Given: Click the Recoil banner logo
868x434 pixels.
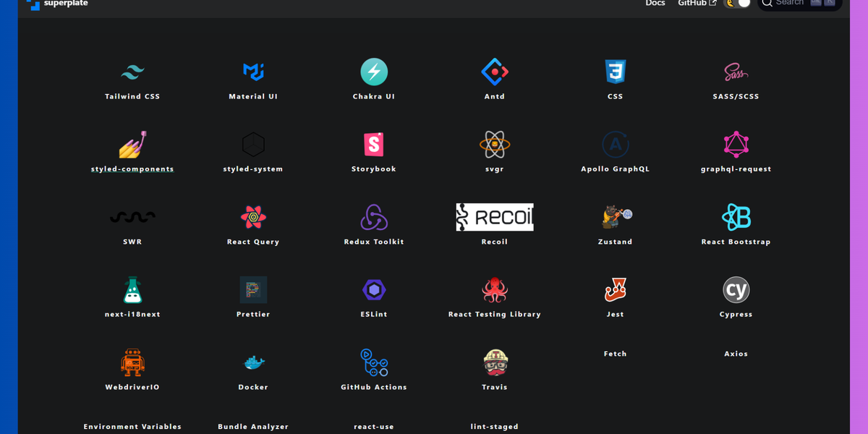Looking at the screenshot, I should (x=495, y=217).
